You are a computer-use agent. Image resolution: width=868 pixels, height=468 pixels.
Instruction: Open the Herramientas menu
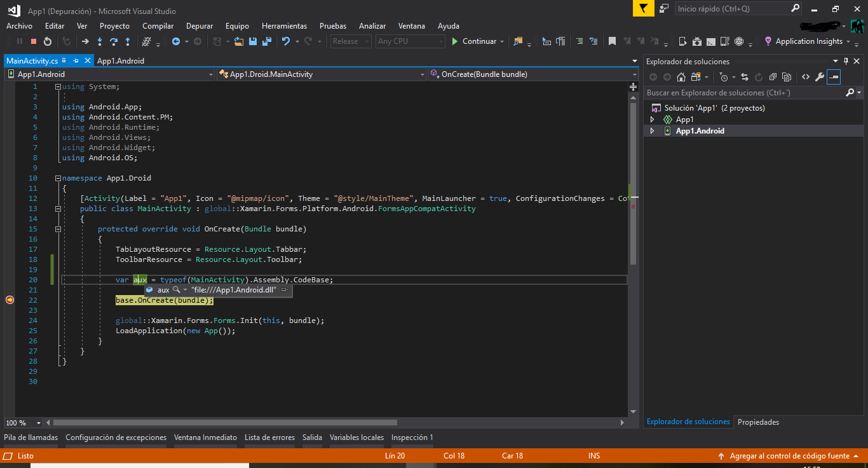click(284, 26)
